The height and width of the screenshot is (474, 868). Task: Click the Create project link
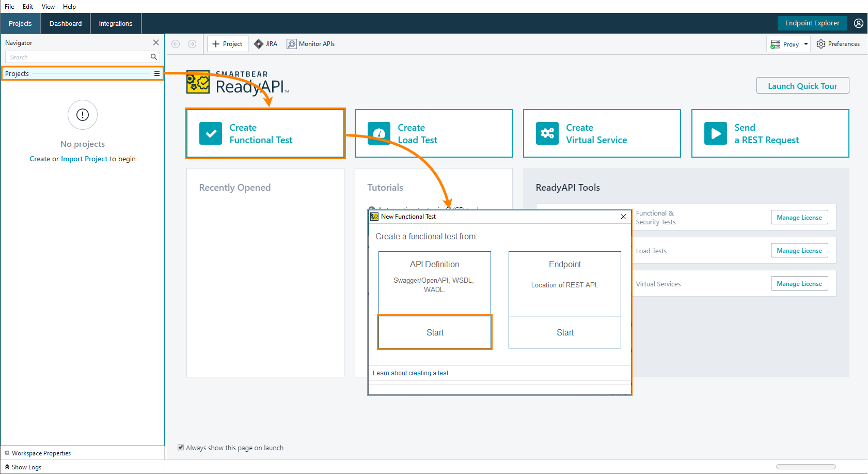click(x=40, y=159)
